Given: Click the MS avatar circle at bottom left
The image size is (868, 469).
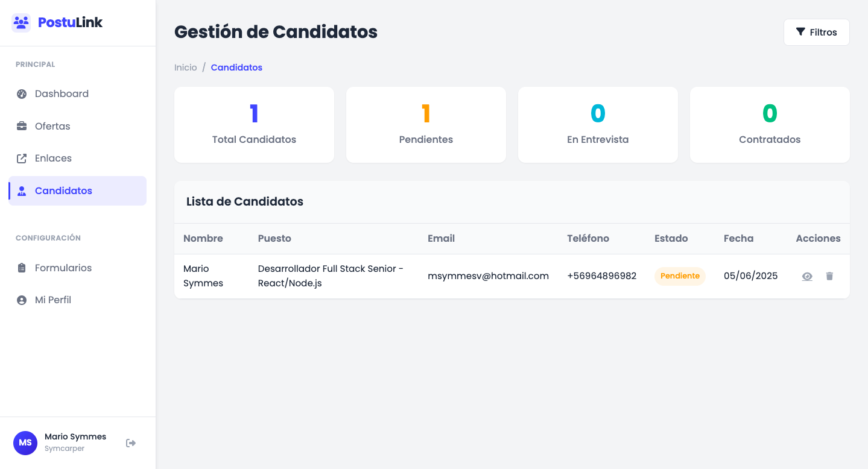Looking at the screenshot, I should 25,442.
